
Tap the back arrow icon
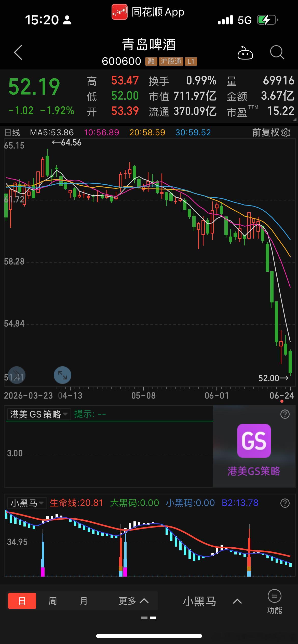point(18,53)
